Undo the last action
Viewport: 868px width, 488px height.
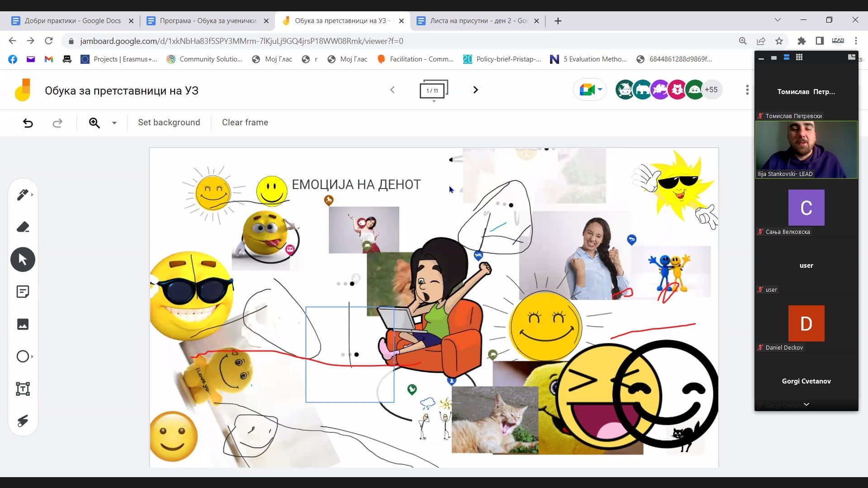tap(28, 123)
